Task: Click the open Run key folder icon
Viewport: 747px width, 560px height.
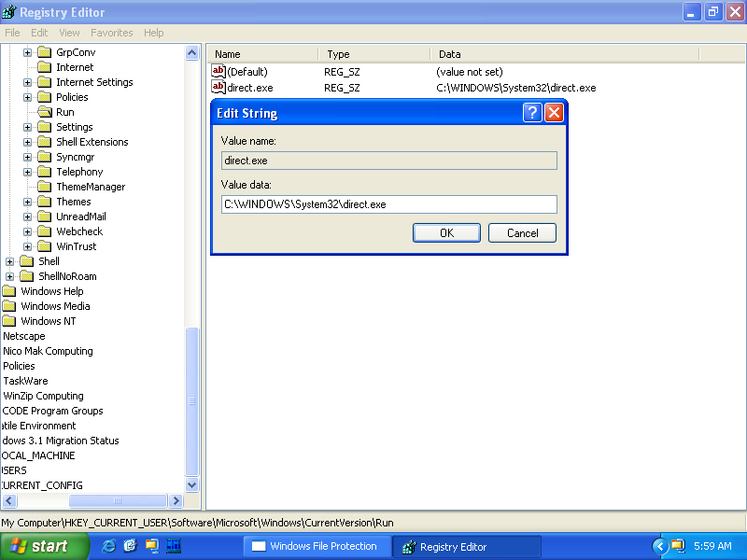Action: [45, 112]
